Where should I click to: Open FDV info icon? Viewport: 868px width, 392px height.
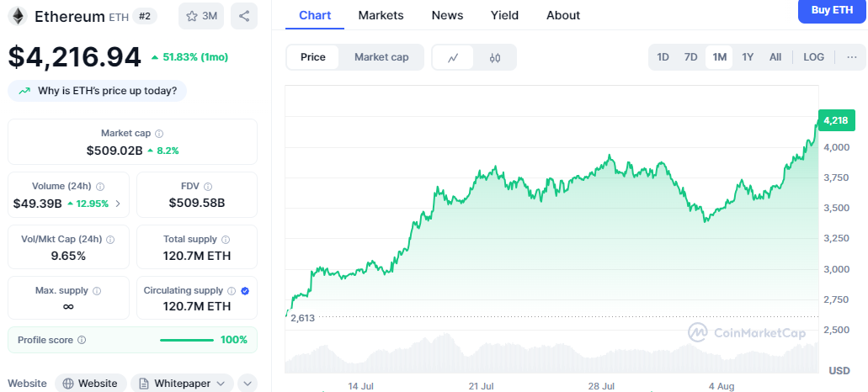point(208,187)
